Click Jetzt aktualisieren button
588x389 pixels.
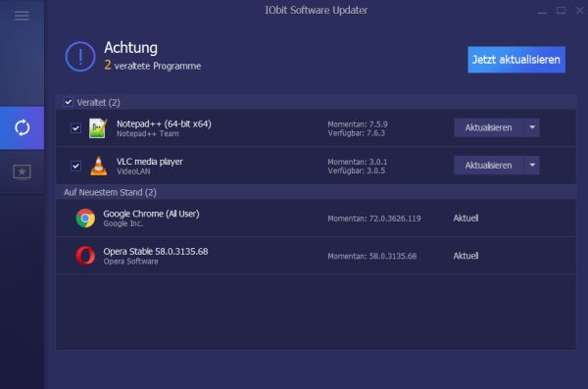pos(516,60)
